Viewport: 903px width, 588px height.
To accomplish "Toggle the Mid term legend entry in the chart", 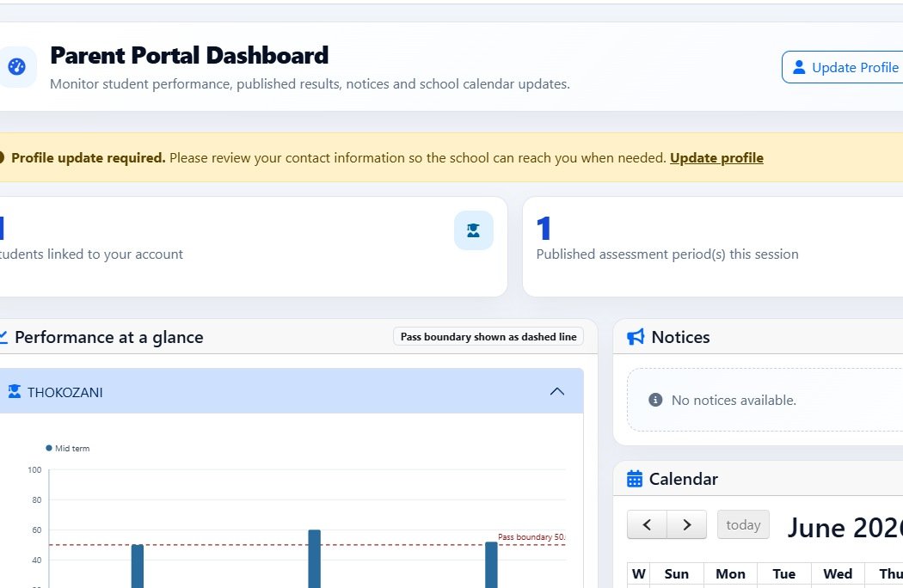I will pyautogui.click(x=67, y=448).
